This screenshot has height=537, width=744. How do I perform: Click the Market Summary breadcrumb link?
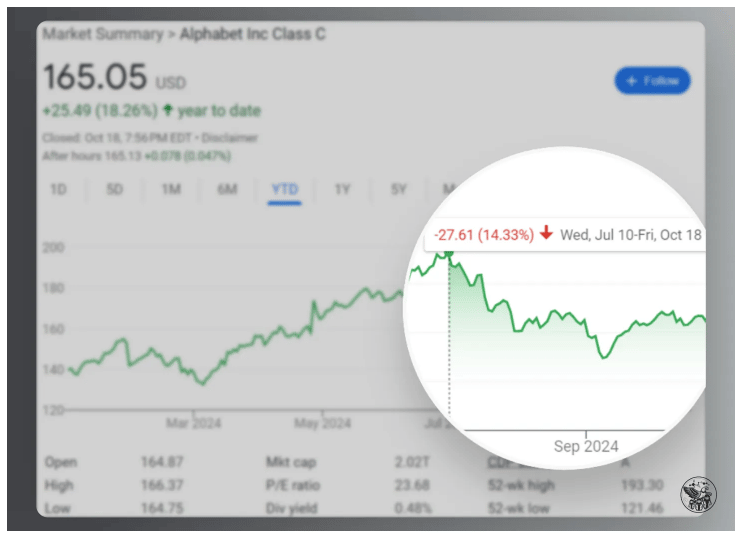[x=101, y=34]
